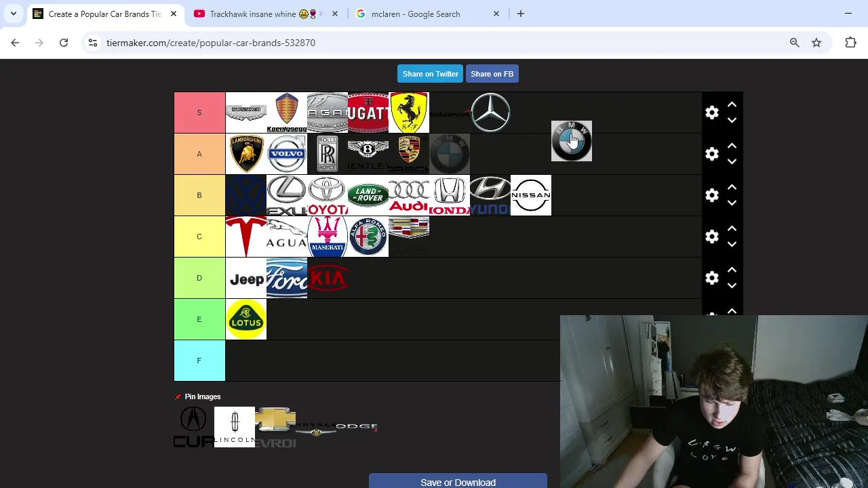Click the red S tier label
868x488 pixels.
tap(199, 113)
